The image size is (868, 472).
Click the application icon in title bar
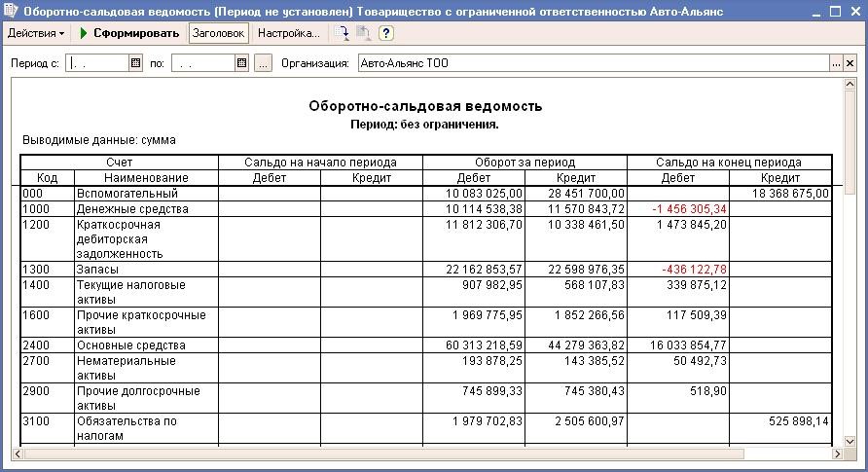11,11
